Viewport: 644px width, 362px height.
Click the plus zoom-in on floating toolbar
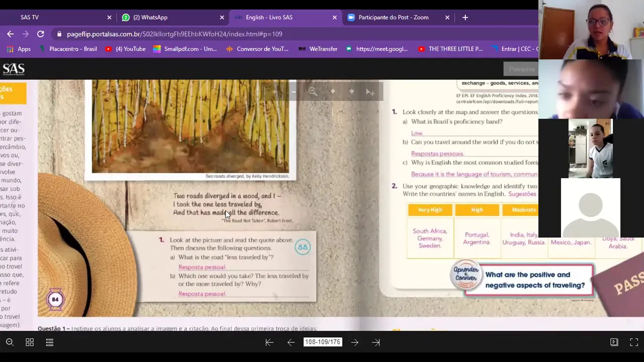[275, 92]
